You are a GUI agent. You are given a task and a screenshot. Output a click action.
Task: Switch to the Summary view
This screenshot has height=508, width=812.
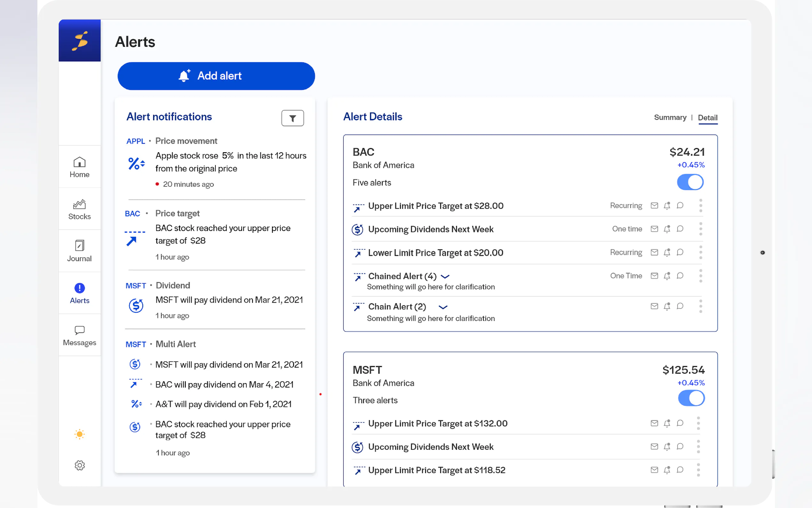click(x=670, y=118)
